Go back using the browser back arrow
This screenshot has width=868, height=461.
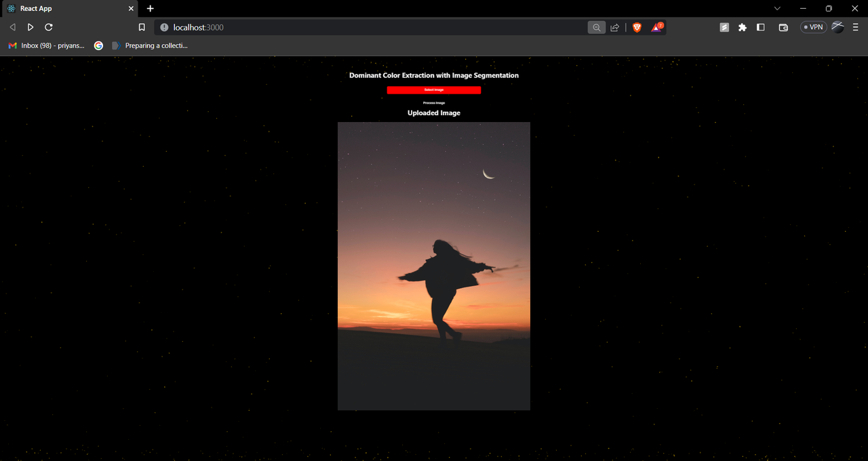pyautogui.click(x=12, y=27)
